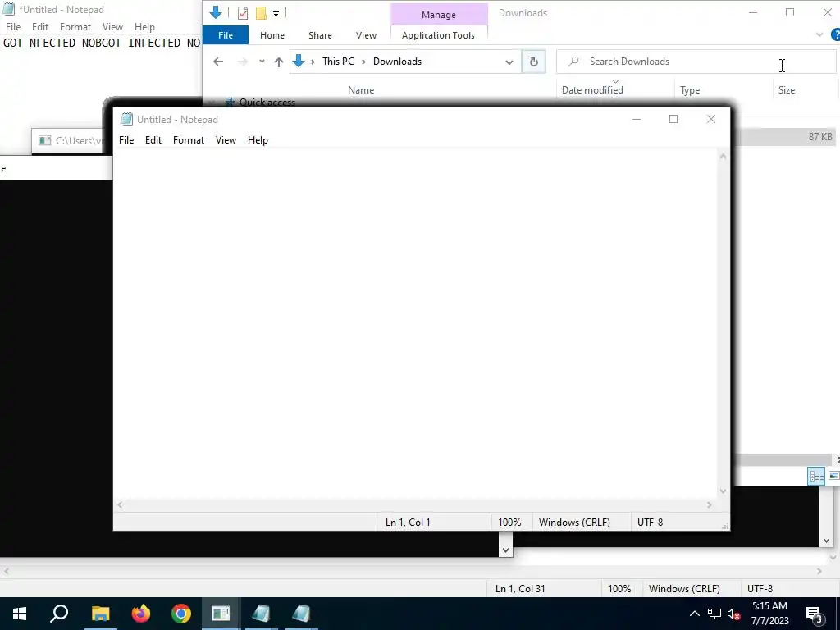Switch to Details view in Explorer
This screenshot has width=840, height=630.
(816, 476)
